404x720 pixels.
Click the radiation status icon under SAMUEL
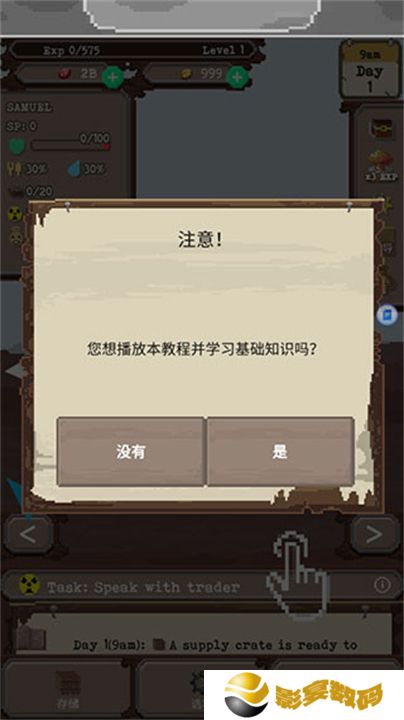point(15,214)
